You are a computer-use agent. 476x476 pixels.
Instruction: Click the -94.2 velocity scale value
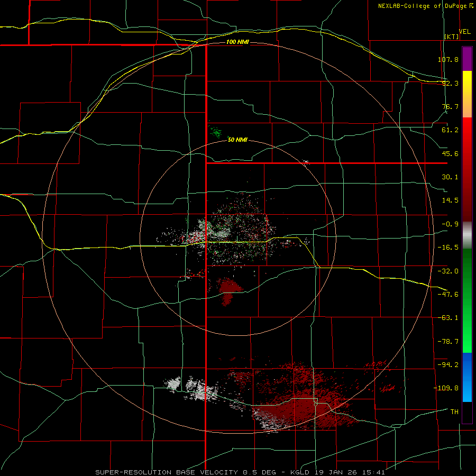pyautogui.click(x=448, y=364)
